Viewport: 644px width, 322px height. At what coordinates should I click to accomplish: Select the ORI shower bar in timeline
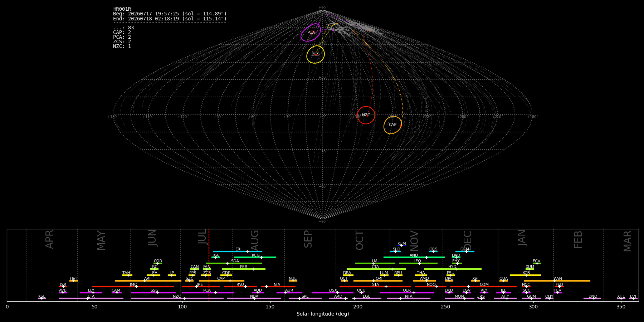pyautogui.click(x=378, y=280)
